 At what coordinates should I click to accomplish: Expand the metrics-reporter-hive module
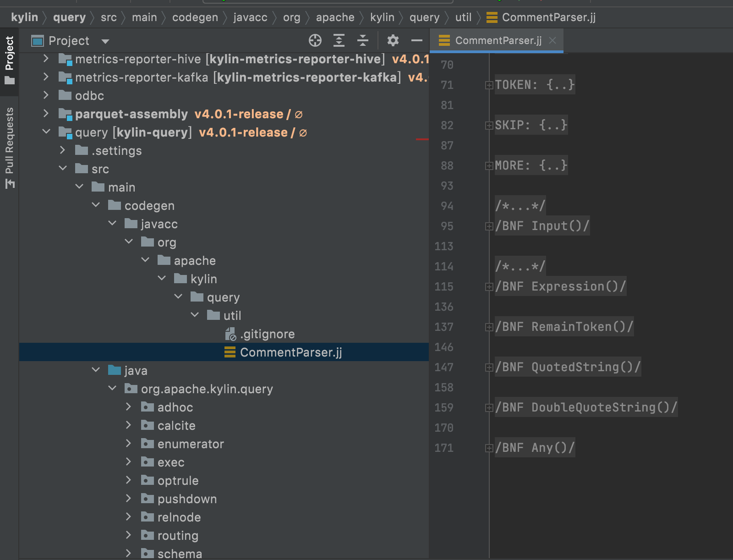(x=46, y=59)
